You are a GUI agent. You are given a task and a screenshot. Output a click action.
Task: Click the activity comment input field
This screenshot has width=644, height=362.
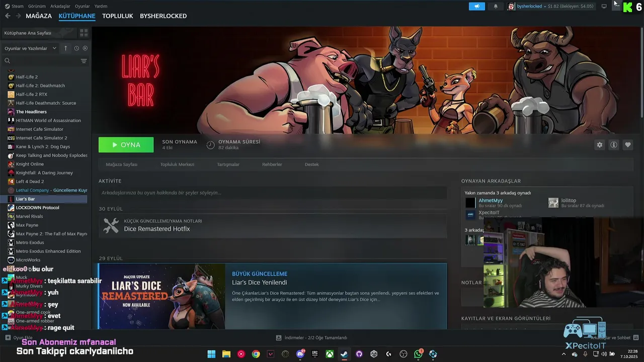click(x=273, y=193)
